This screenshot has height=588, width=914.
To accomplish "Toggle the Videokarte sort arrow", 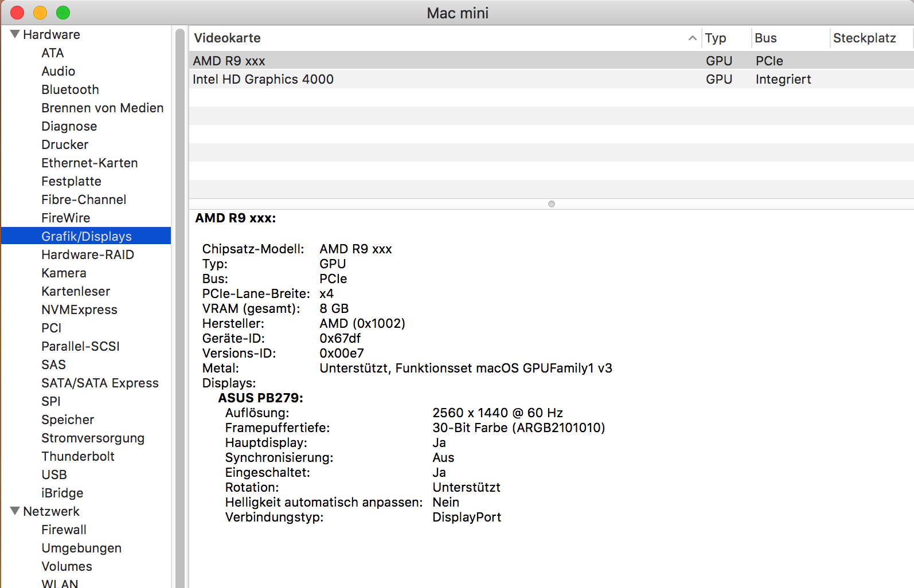I will pyautogui.click(x=692, y=38).
